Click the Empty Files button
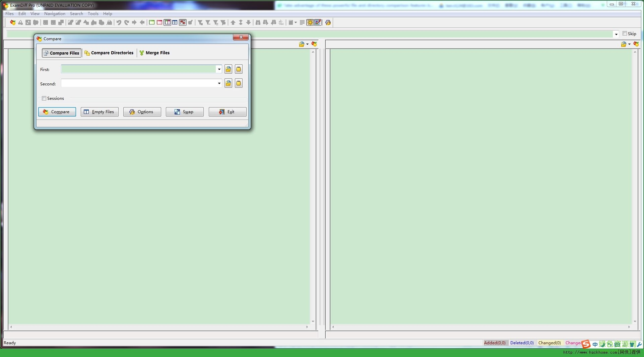This screenshot has width=644, height=357. tap(100, 112)
